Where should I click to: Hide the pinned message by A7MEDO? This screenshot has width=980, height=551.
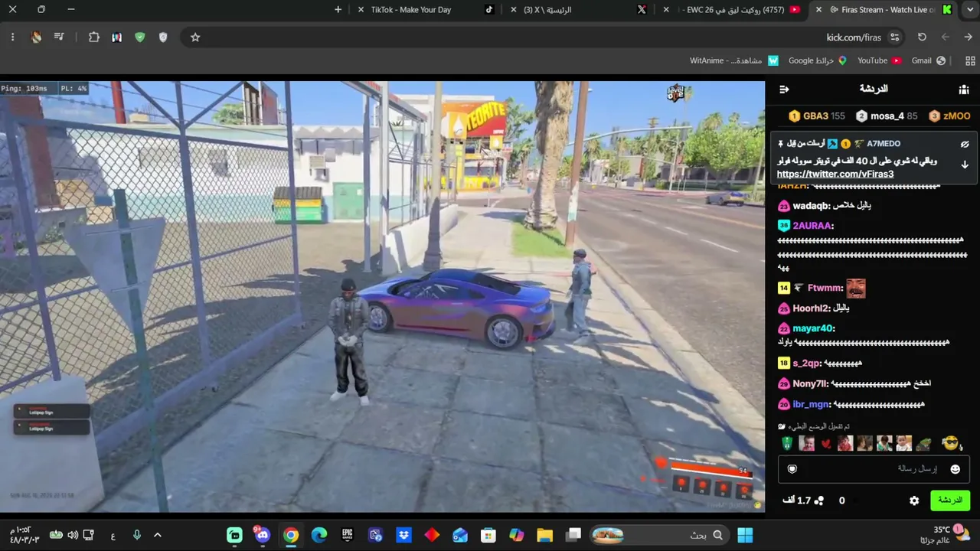point(965,144)
